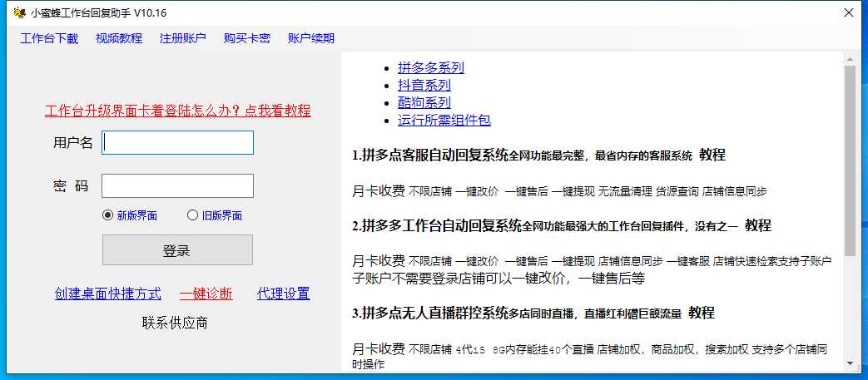868x380 pixels.
Task: Switch to the 旧版界面 radio option
Action: pos(193,215)
